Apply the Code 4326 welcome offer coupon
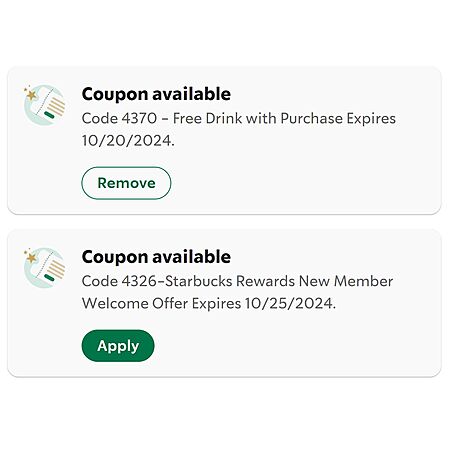This screenshot has width=450, height=450. [118, 346]
